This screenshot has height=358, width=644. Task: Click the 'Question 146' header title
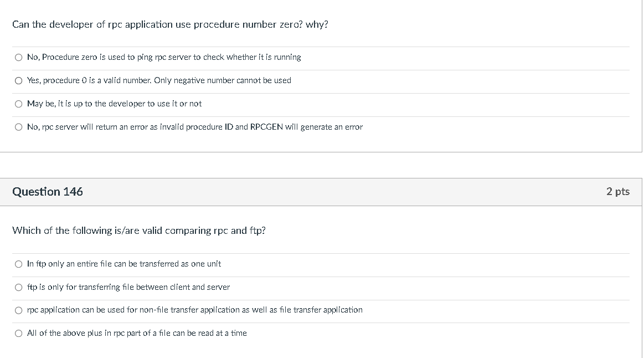click(x=48, y=192)
